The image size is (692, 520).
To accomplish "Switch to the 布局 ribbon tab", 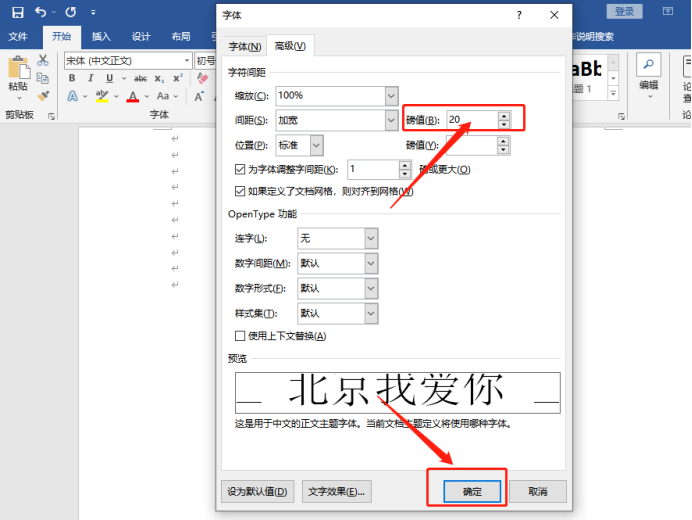I will (x=181, y=36).
